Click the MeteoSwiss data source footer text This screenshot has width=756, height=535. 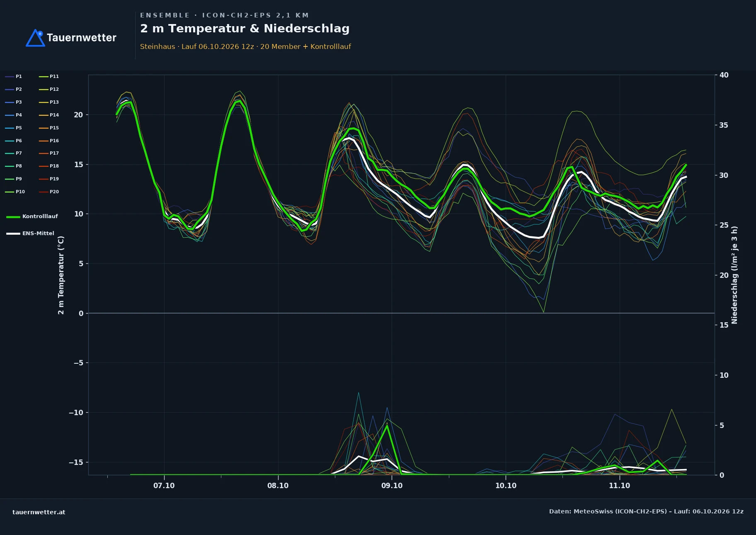646,511
